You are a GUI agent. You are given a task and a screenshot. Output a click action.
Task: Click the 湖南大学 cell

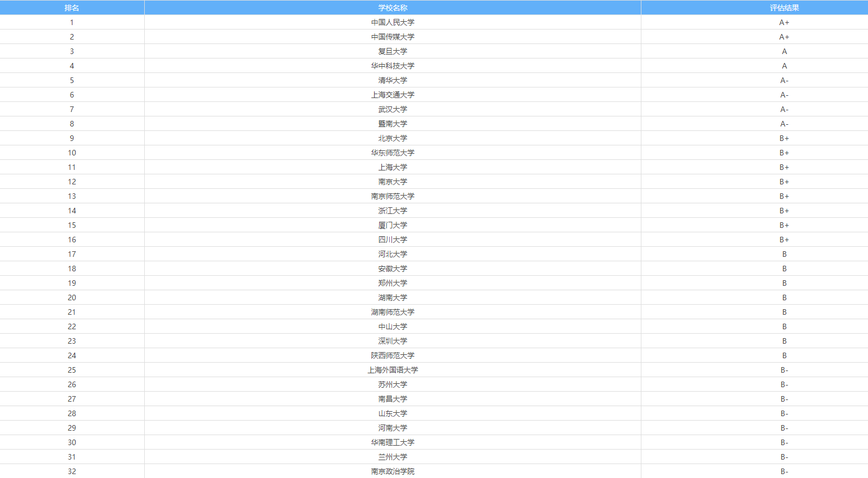(x=393, y=297)
